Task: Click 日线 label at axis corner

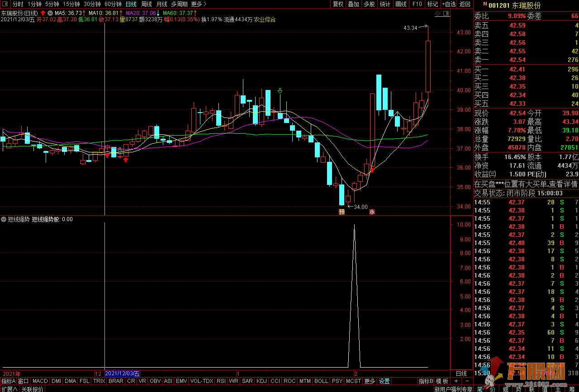Action: pyautogui.click(x=461, y=373)
